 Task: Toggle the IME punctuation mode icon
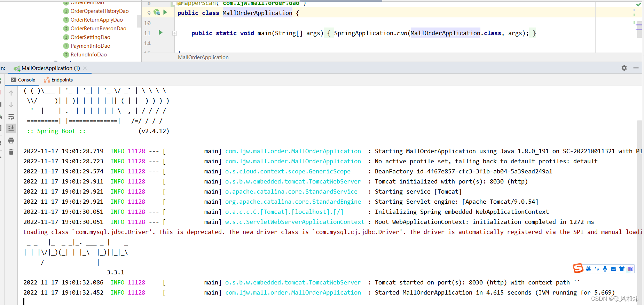point(597,269)
